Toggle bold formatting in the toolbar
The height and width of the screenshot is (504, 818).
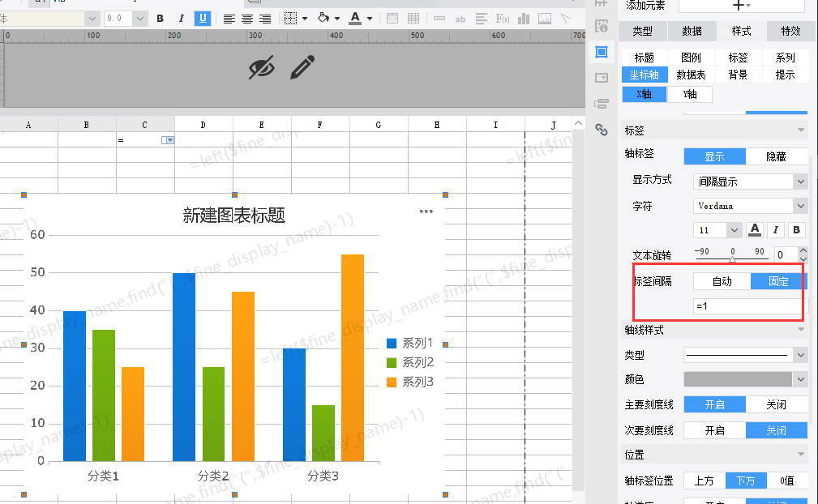click(x=161, y=19)
